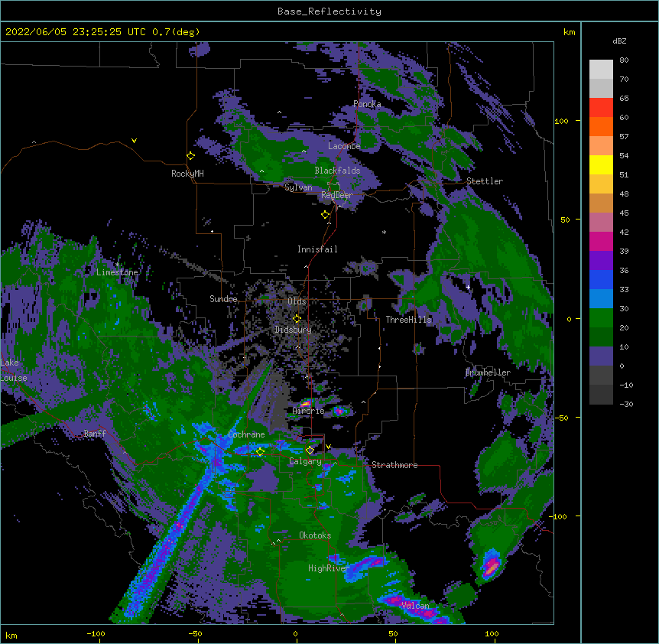The height and width of the screenshot is (644, 659).
Task: Click the Cochrane city label
Action: [x=246, y=434]
